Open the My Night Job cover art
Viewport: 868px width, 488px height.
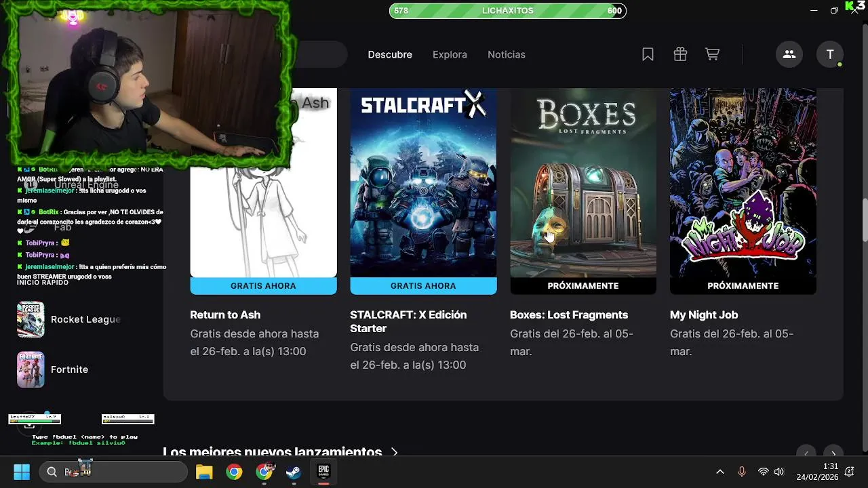pos(743,182)
